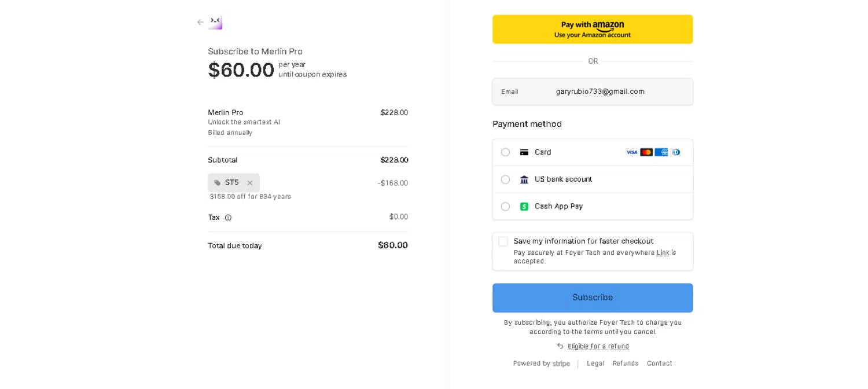
Task: Click the green Cash App Pay icon
Action: [524, 207]
